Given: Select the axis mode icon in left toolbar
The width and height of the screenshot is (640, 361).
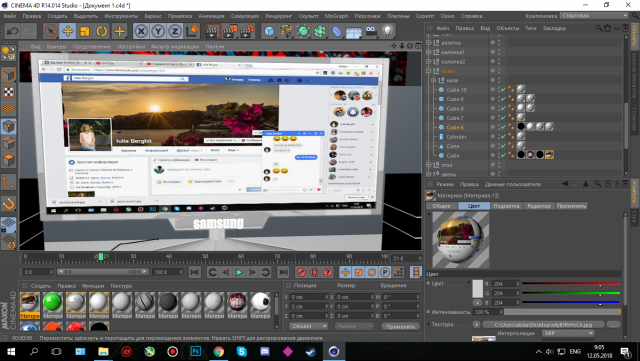Looking at the screenshot, I should pyautogui.click(x=9, y=182).
